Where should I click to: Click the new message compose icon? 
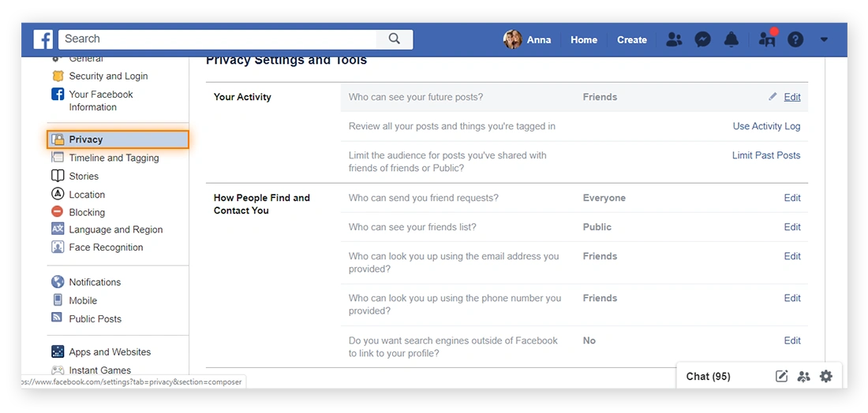coord(781,376)
